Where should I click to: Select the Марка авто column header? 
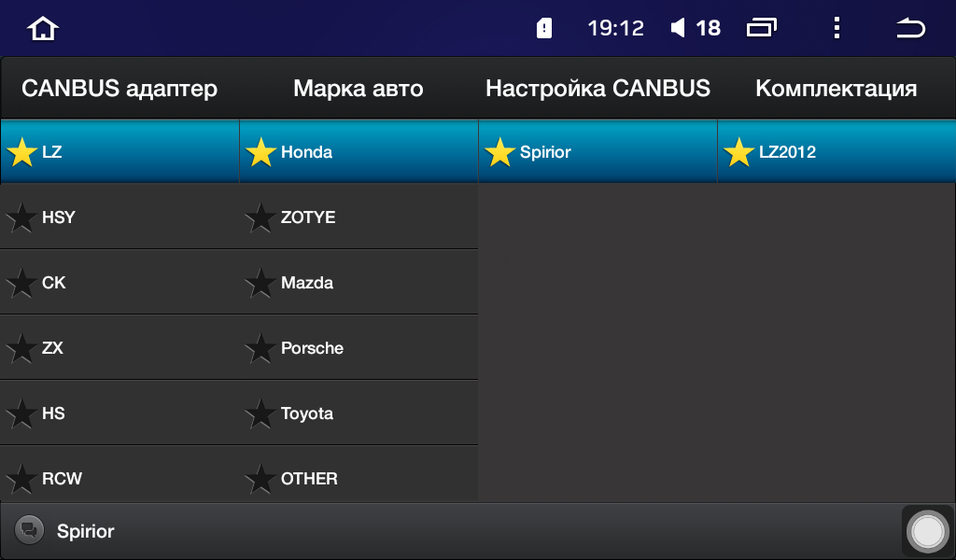(358, 89)
